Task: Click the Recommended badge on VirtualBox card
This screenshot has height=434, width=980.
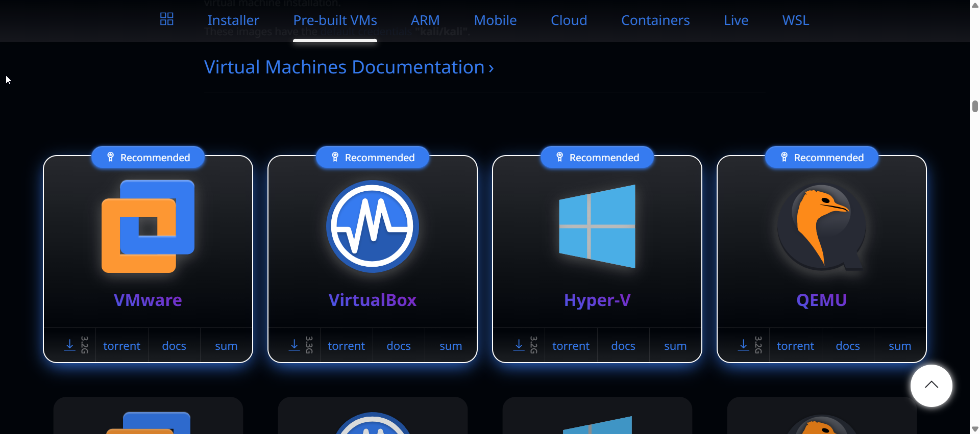Action: (373, 158)
